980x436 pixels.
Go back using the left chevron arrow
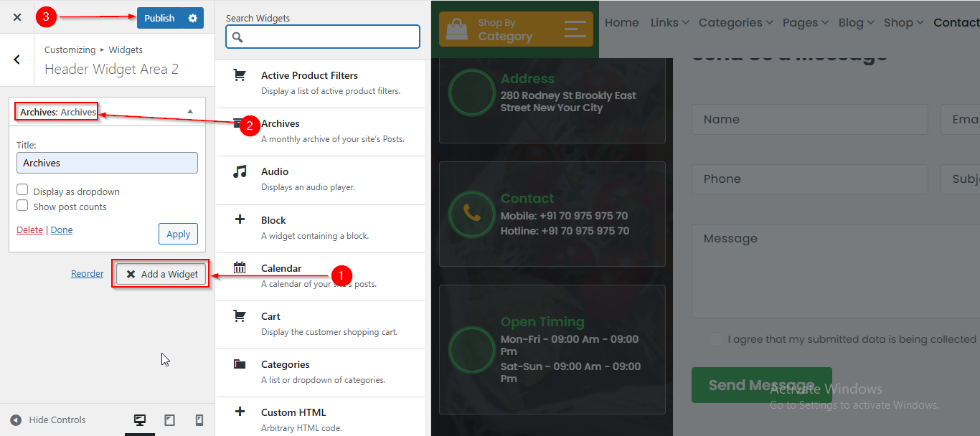(17, 60)
